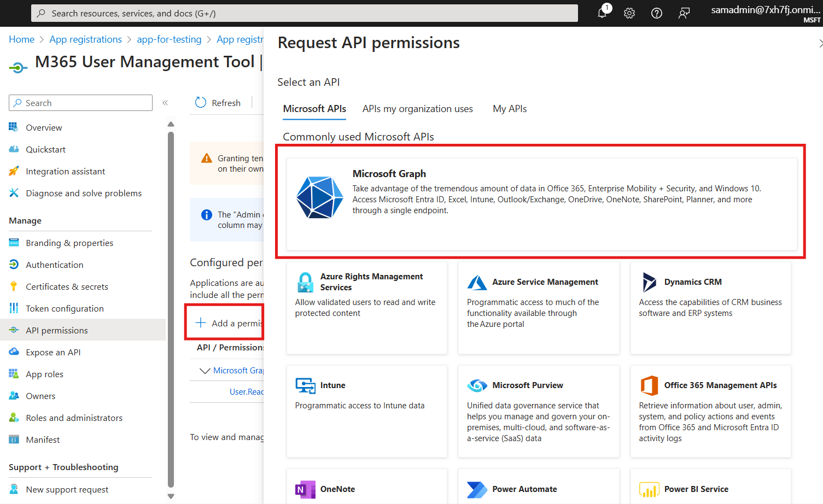823x504 pixels.
Task: Open the User.Read permission link
Action: pyautogui.click(x=247, y=392)
